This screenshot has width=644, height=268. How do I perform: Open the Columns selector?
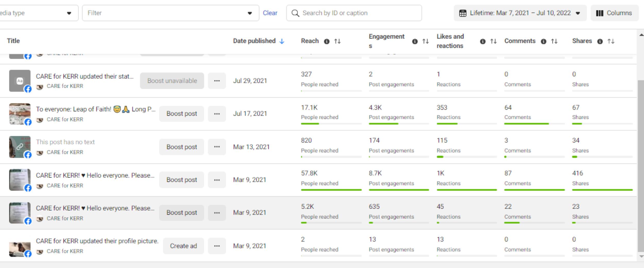pos(614,13)
